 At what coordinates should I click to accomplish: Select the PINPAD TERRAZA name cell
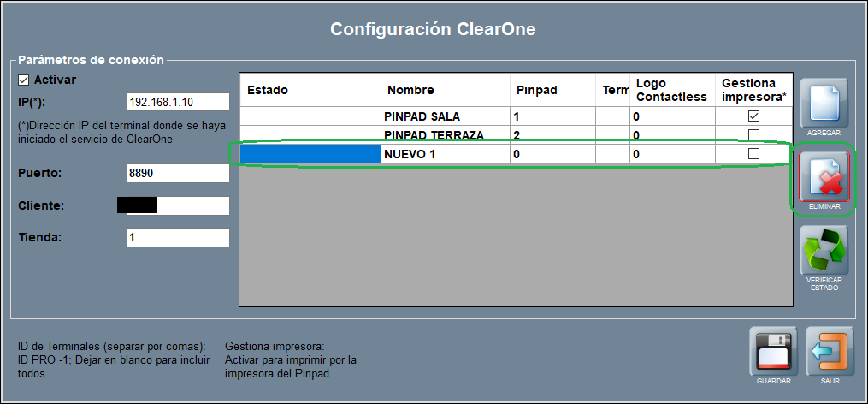(445, 134)
